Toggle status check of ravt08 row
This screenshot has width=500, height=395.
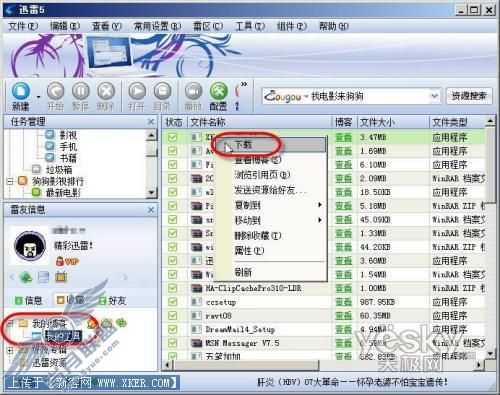[172, 316]
